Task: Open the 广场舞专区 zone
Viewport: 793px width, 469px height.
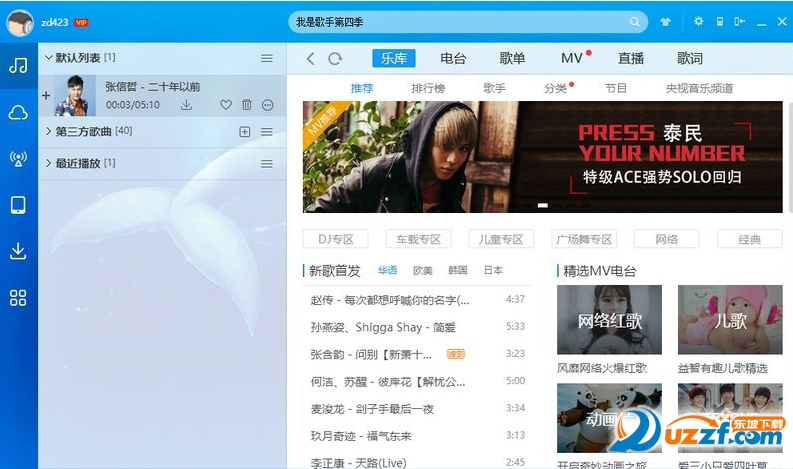Action: point(584,239)
